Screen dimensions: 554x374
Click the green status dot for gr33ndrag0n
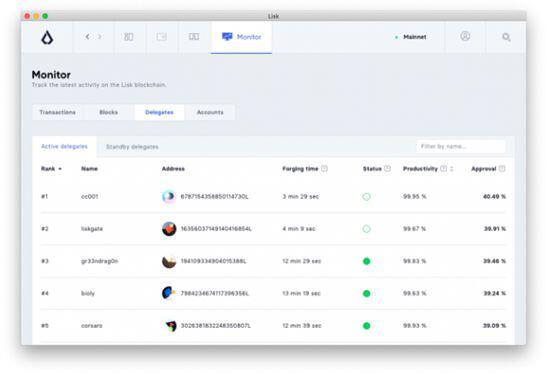coord(366,261)
